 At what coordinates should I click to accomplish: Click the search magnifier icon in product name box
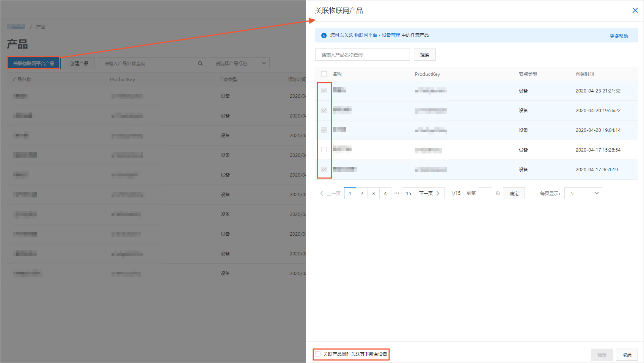[x=200, y=63]
